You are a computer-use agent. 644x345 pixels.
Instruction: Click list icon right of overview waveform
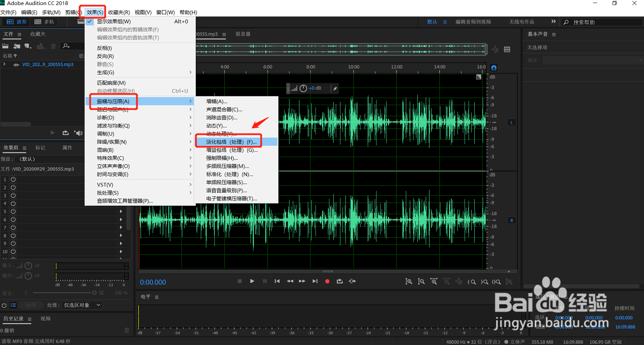(507, 49)
